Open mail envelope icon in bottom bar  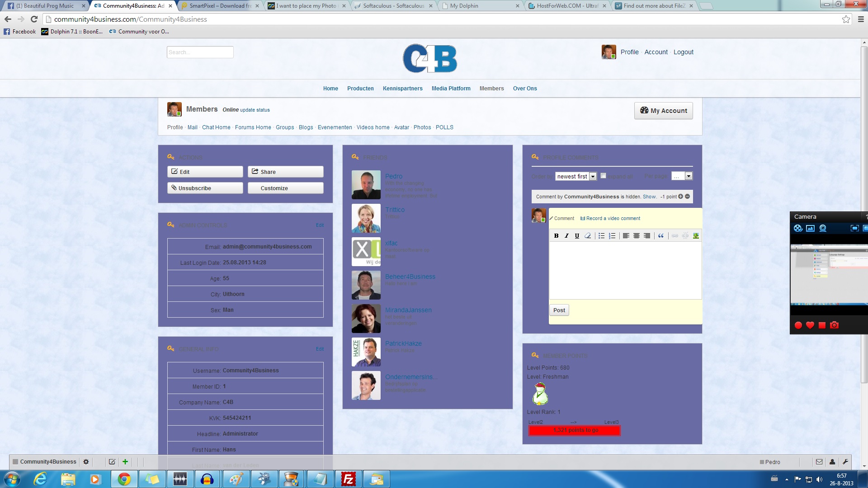[819, 462]
